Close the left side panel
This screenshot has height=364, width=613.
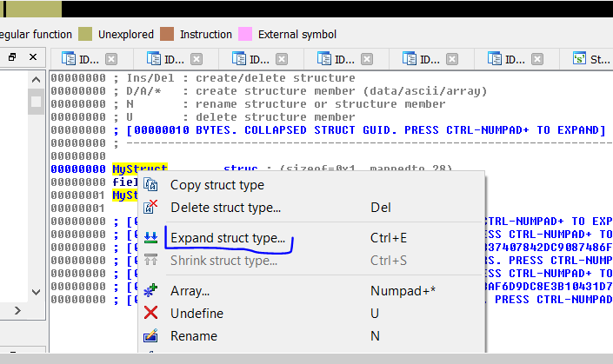coord(34,57)
